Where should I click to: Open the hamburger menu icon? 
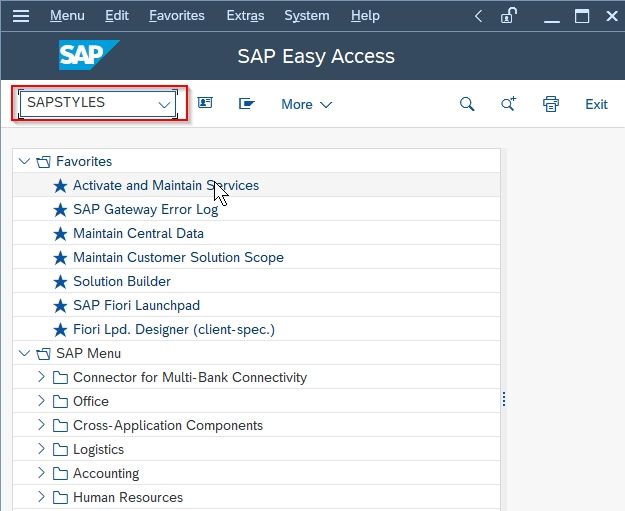(x=21, y=16)
